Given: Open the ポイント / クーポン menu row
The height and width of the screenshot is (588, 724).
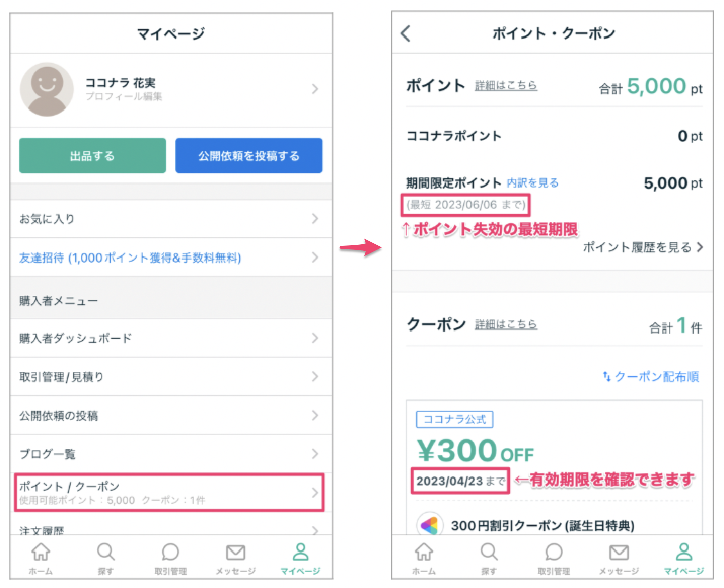Looking at the screenshot, I should point(170,492).
